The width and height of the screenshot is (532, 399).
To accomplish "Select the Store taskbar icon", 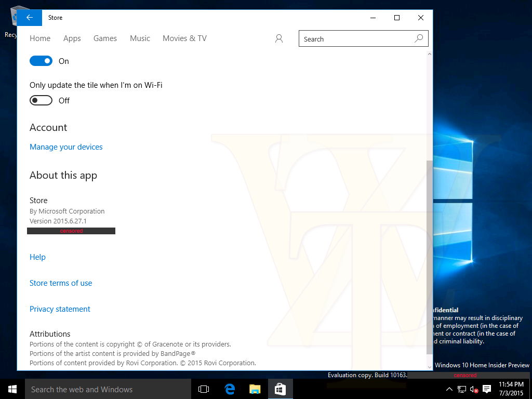I will tap(280, 389).
